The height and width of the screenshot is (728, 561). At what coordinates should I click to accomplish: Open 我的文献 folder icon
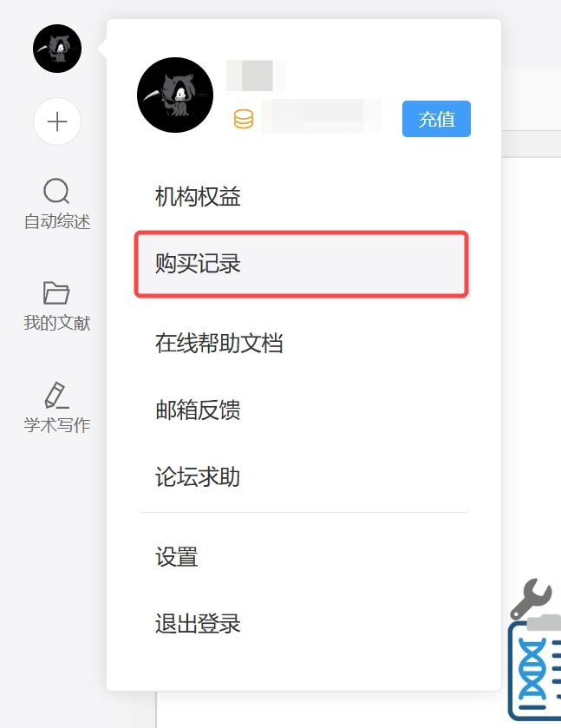coord(56,293)
